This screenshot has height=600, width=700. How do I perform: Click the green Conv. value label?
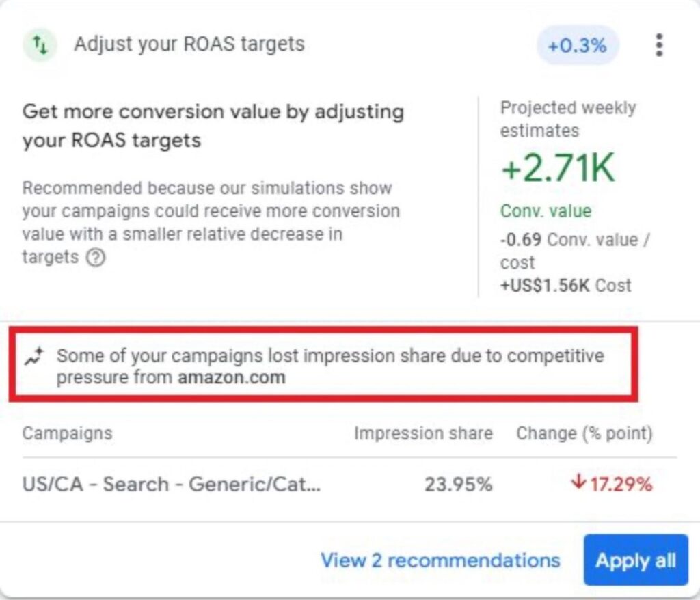(x=546, y=210)
